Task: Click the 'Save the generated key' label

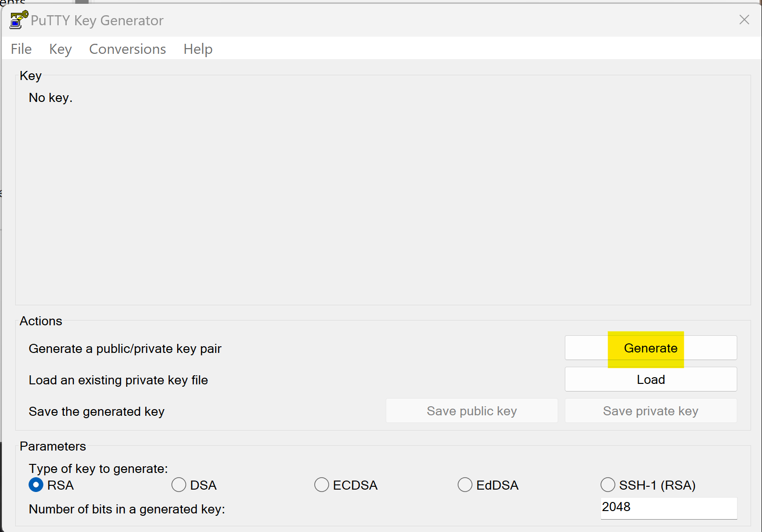Action: (96, 412)
